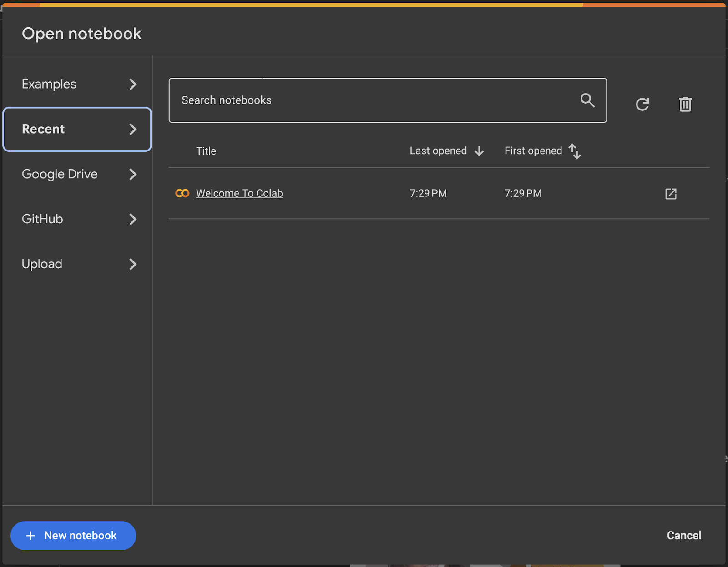Click the Title column header
Screen dimensions: 728x567
point(206,151)
